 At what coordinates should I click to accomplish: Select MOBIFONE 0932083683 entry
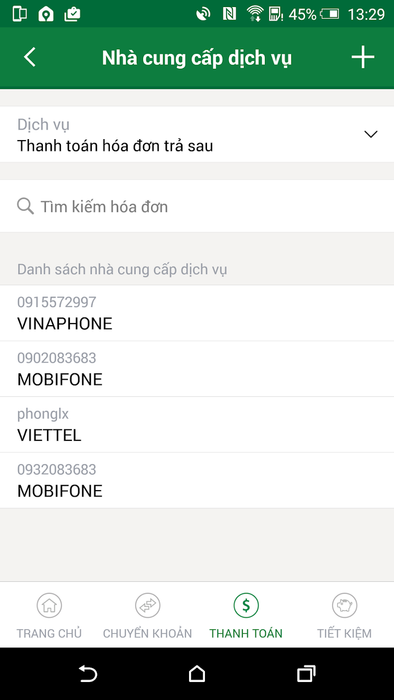coord(197,480)
